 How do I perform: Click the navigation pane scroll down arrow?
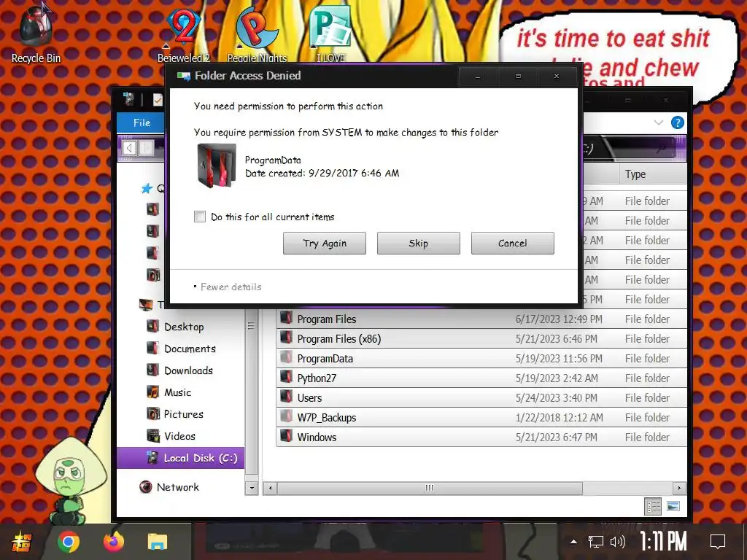tap(252, 488)
